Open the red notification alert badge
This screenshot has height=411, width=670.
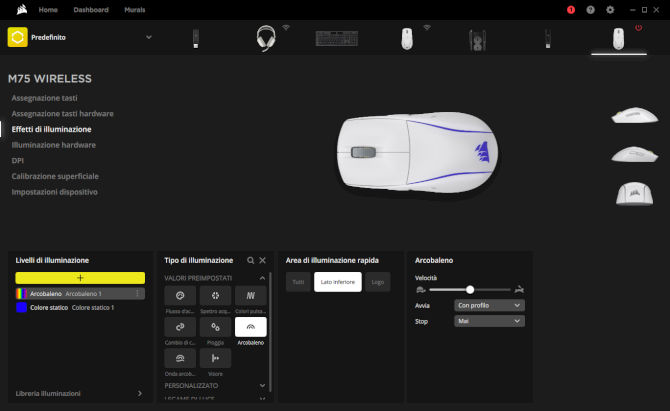[x=571, y=9]
